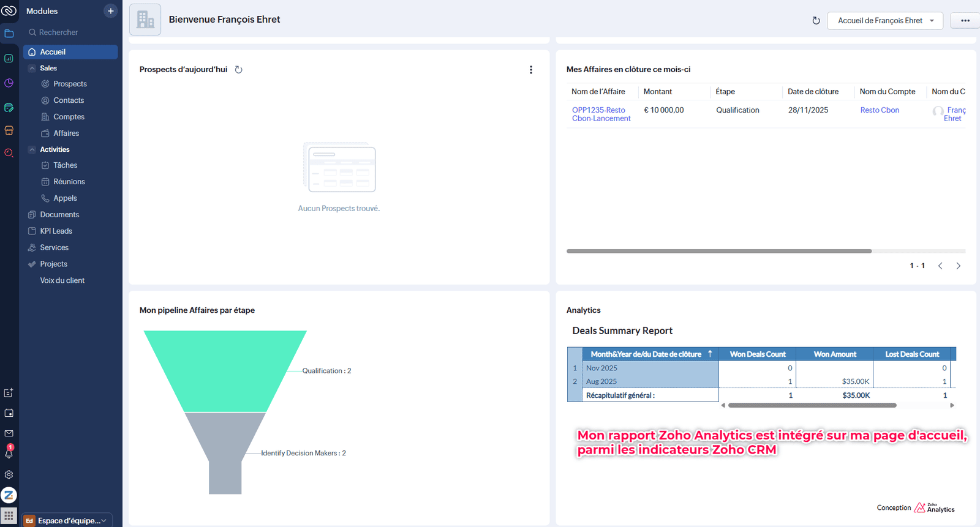Open the Resto Cbon account link
This screenshot has width=980, height=527.
pyautogui.click(x=880, y=110)
